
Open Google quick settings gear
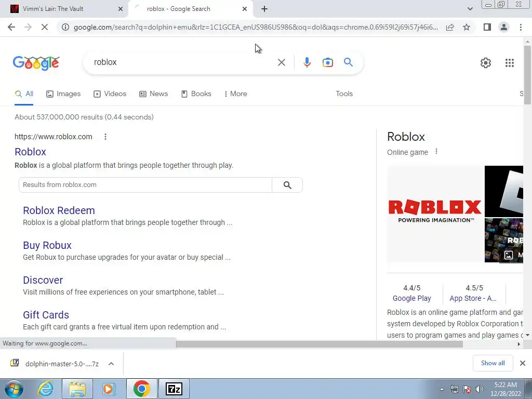click(x=486, y=63)
